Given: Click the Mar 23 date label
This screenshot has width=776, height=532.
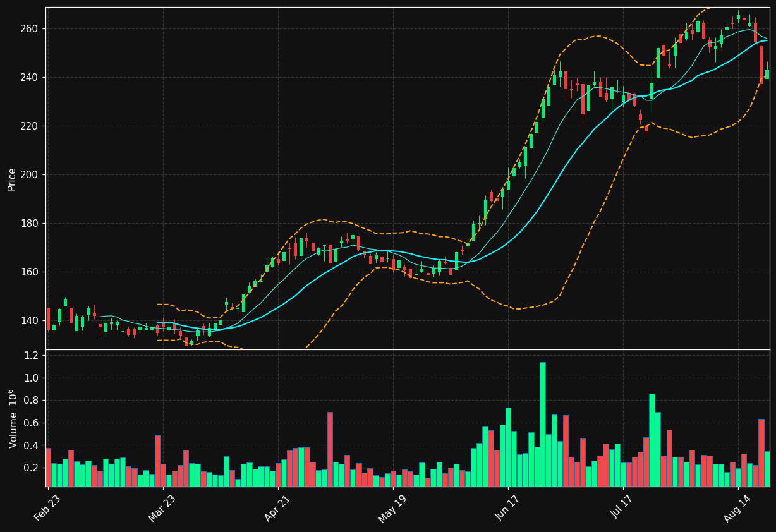Looking at the screenshot, I should point(162,507).
